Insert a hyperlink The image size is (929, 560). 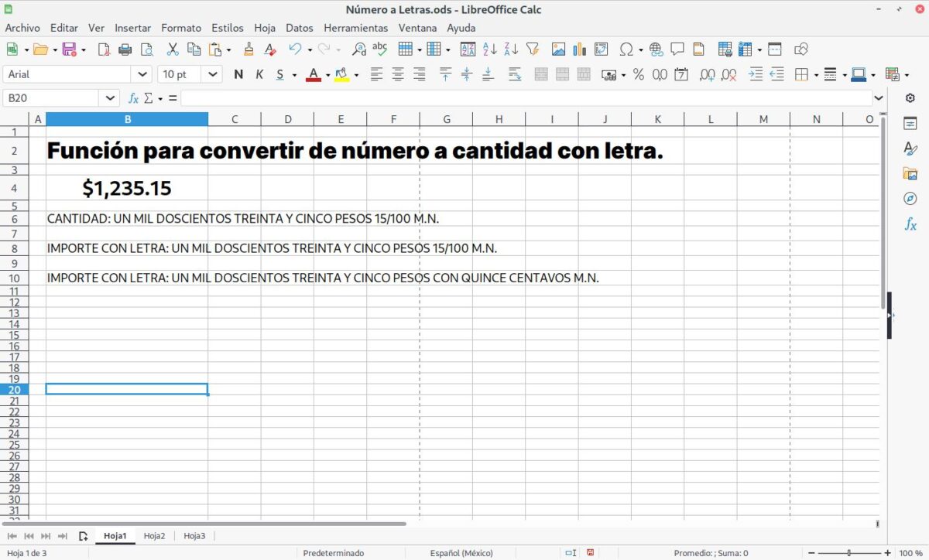656,50
